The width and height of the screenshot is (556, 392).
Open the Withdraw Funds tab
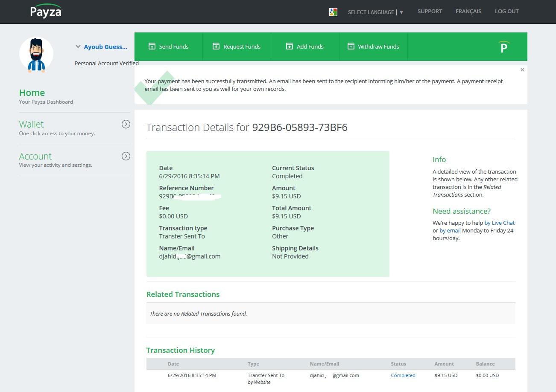(373, 46)
